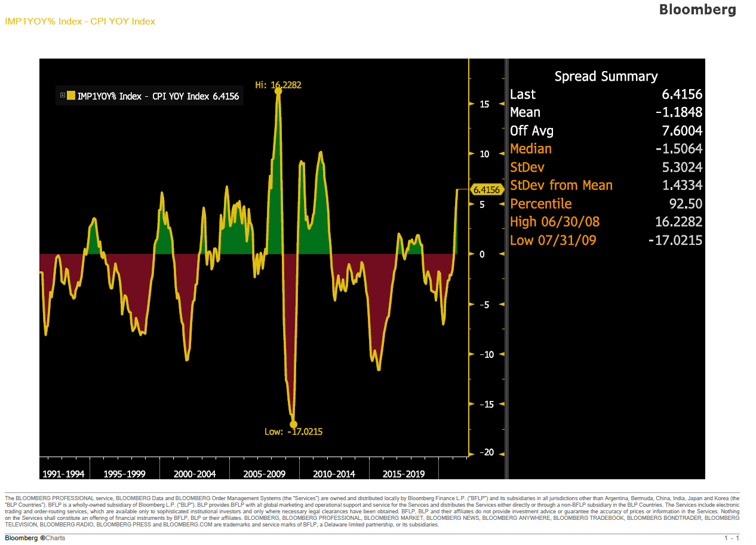The height and width of the screenshot is (545, 756).
Task: Select the 2005-2009 time axis segment
Action: (x=265, y=474)
